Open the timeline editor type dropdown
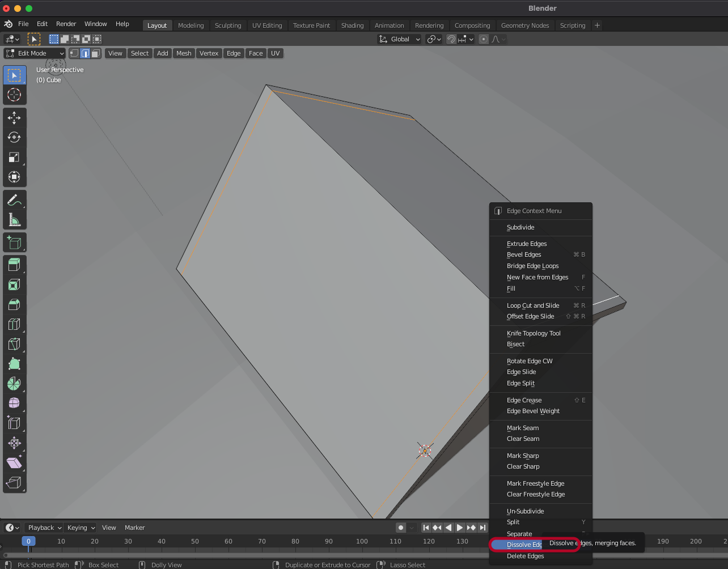Image resolution: width=728 pixels, height=569 pixels. click(x=12, y=528)
